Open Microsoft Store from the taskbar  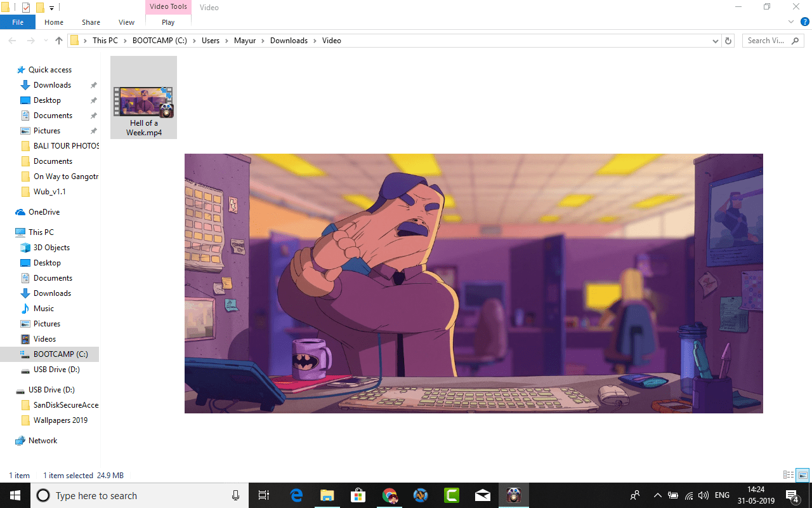point(358,495)
